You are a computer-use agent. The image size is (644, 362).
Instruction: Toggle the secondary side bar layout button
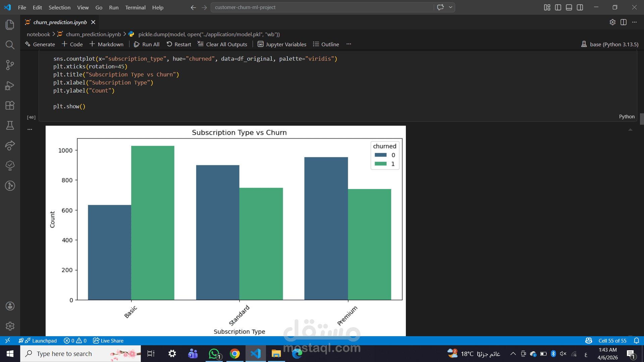(x=580, y=7)
